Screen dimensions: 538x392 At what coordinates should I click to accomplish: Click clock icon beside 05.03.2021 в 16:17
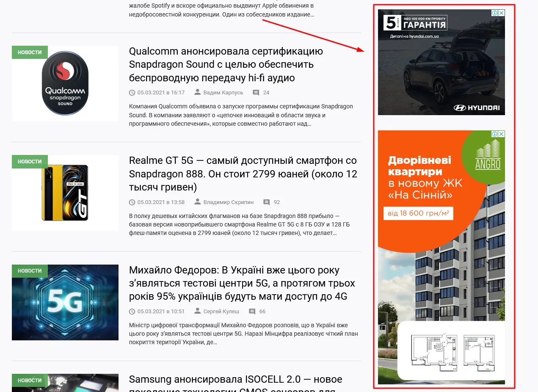(132, 93)
